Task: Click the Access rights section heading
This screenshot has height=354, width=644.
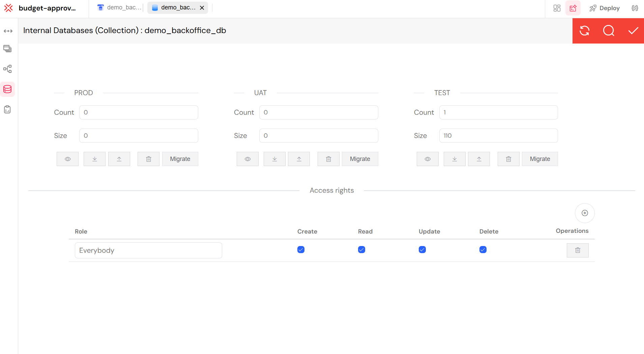Action: (332, 190)
